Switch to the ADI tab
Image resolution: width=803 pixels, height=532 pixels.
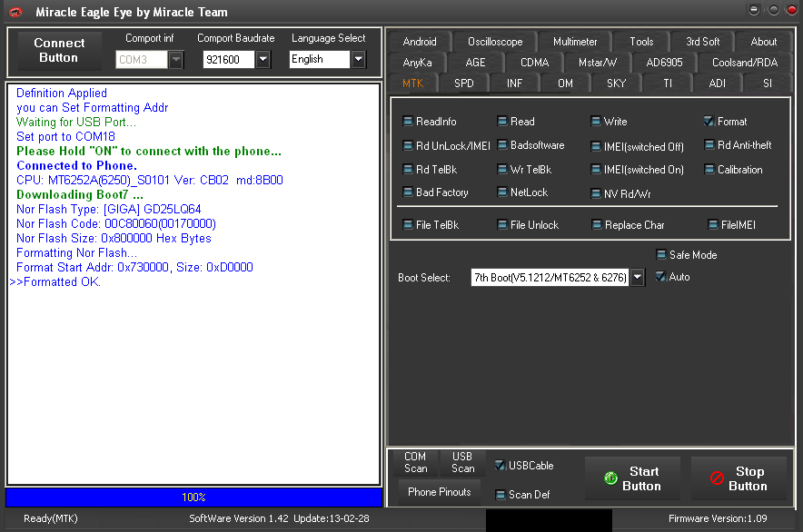(x=717, y=84)
